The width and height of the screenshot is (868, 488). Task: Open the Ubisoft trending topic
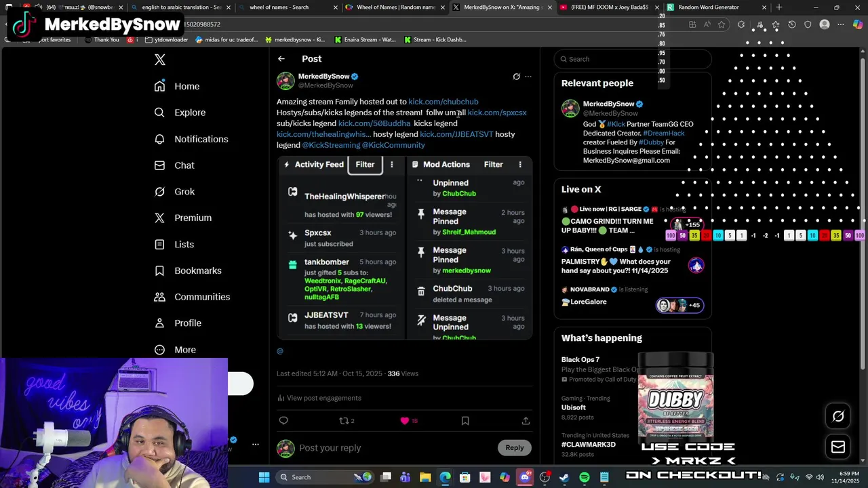[x=574, y=407]
